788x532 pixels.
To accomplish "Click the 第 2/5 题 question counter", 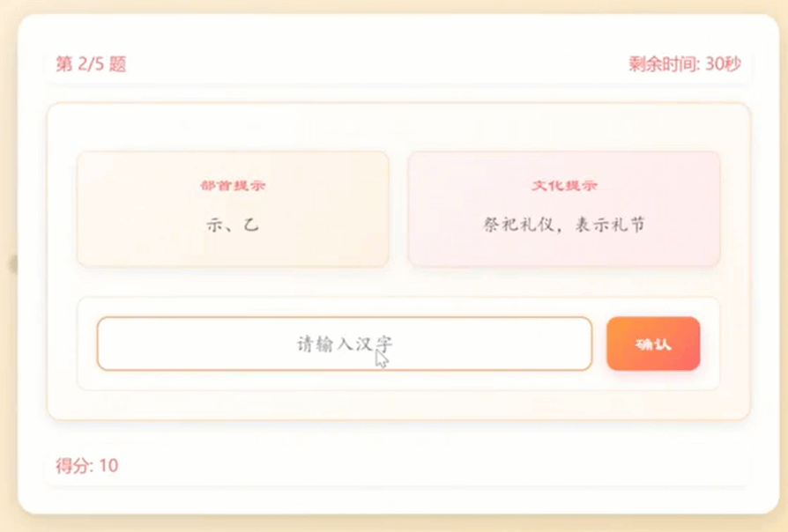I will click(91, 64).
